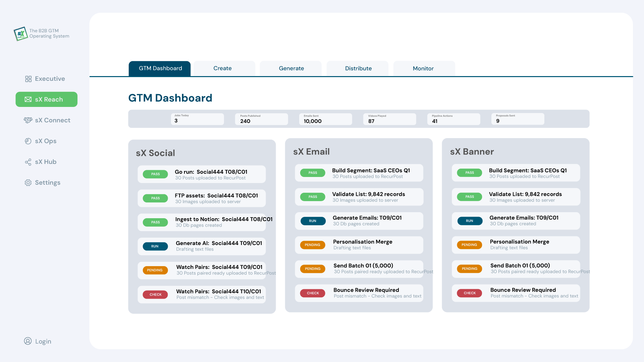Click the sX Connect handshake icon

[28, 120]
